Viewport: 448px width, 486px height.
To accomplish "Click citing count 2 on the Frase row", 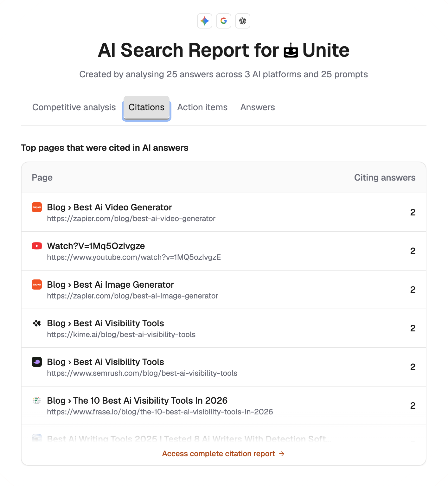I will pyautogui.click(x=413, y=406).
